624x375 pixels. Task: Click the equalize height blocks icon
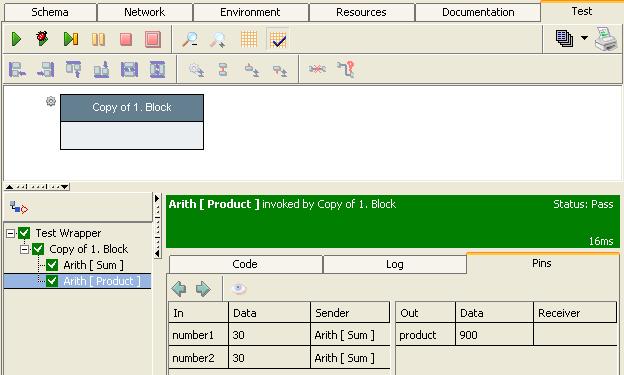pos(157,70)
